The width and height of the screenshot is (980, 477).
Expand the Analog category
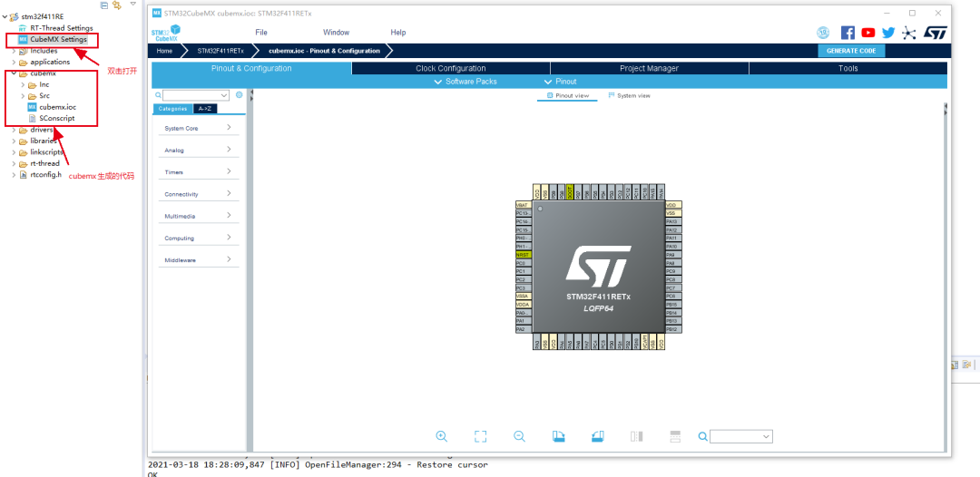tap(198, 150)
